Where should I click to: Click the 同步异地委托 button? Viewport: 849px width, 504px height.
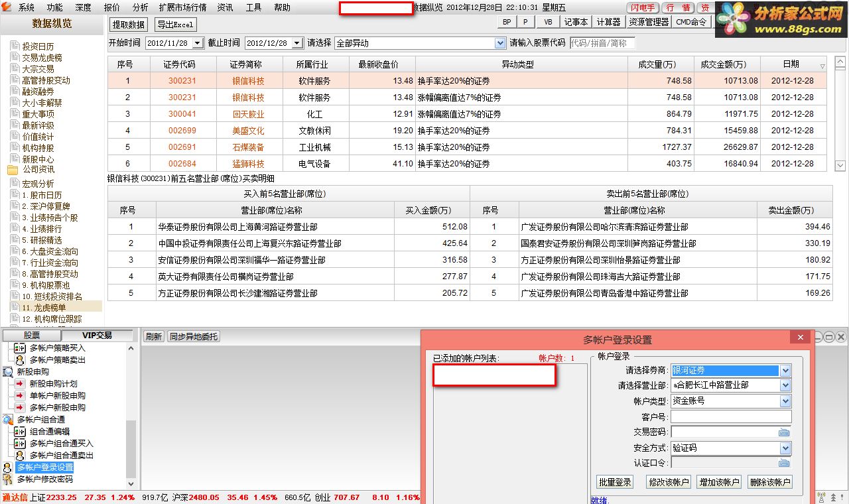pos(194,337)
